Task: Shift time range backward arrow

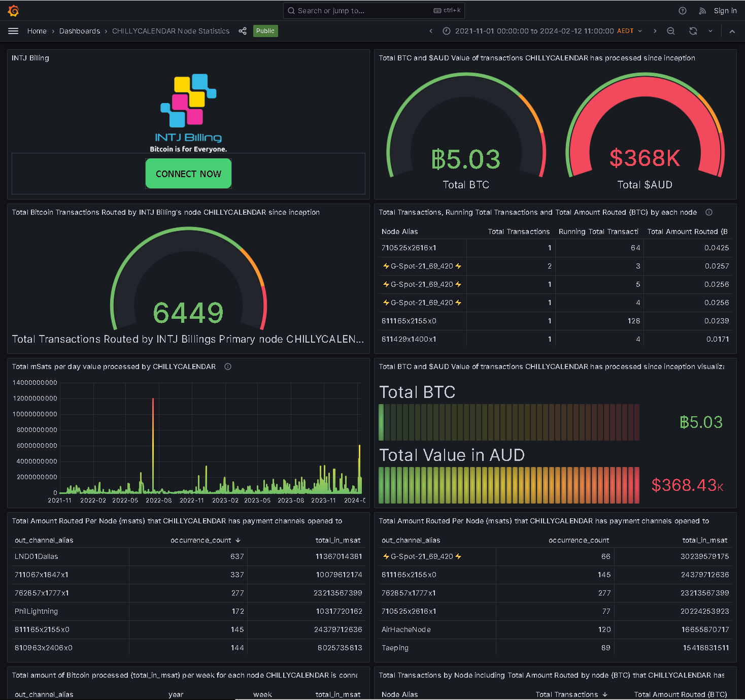Action: 431,31
